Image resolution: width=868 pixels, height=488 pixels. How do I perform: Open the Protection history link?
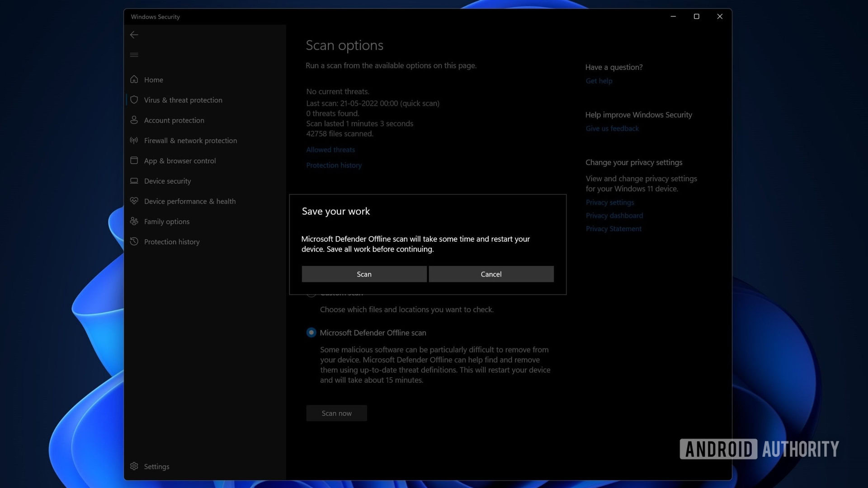click(333, 165)
